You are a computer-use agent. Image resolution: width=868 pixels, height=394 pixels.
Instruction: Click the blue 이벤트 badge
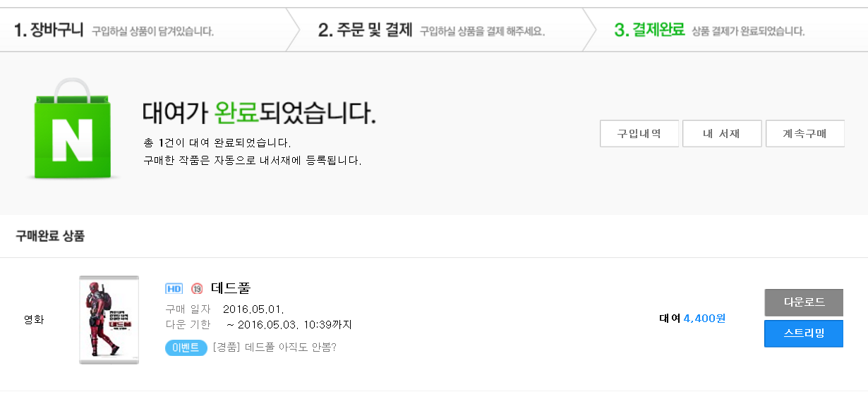pos(186,347)
